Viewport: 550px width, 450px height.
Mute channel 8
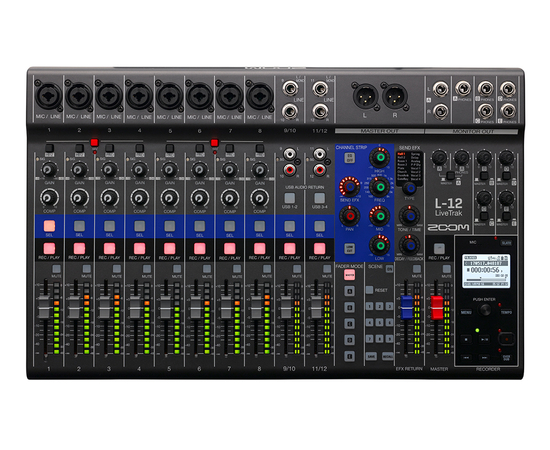coord(267,269)
